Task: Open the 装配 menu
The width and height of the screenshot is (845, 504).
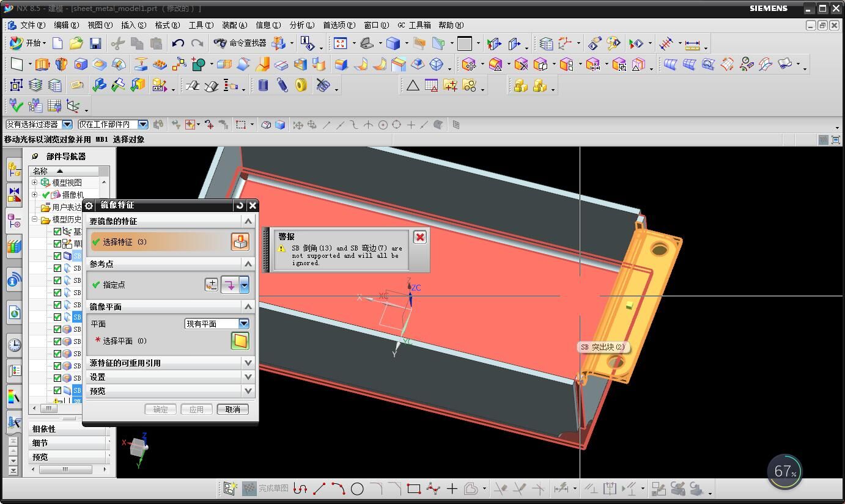Action: pyautogui.click(x=234, y=25)
